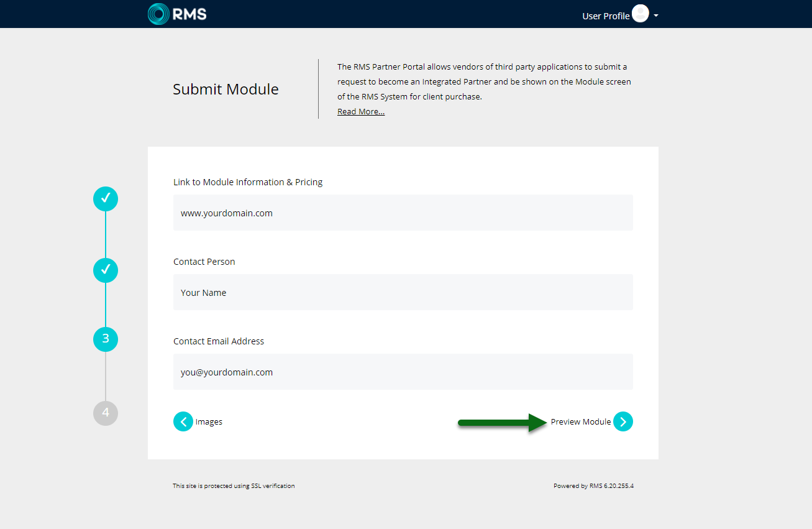The height and width of the screenshot is (529, 812).
Task: Click the Preview Module label
Action: point(581,421)
